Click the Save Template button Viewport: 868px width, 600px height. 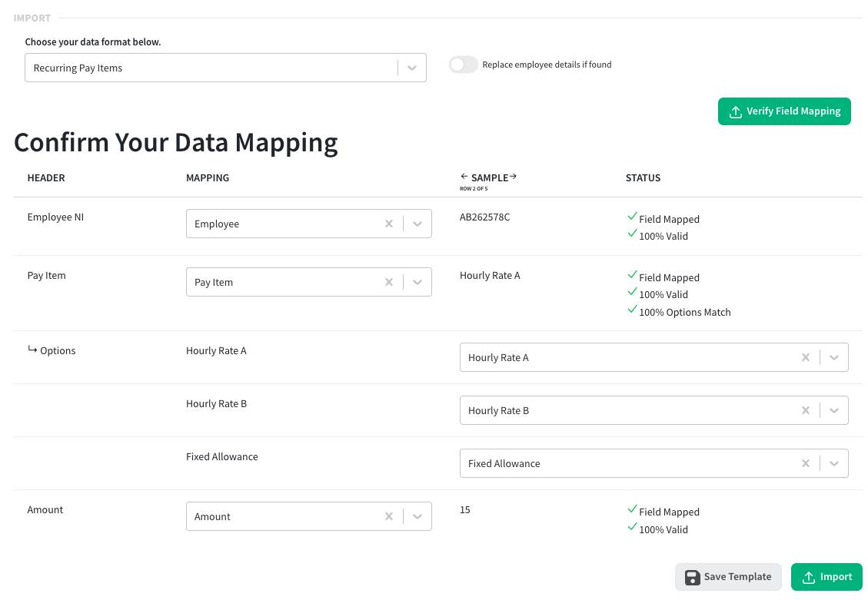[x=728, y=577]
